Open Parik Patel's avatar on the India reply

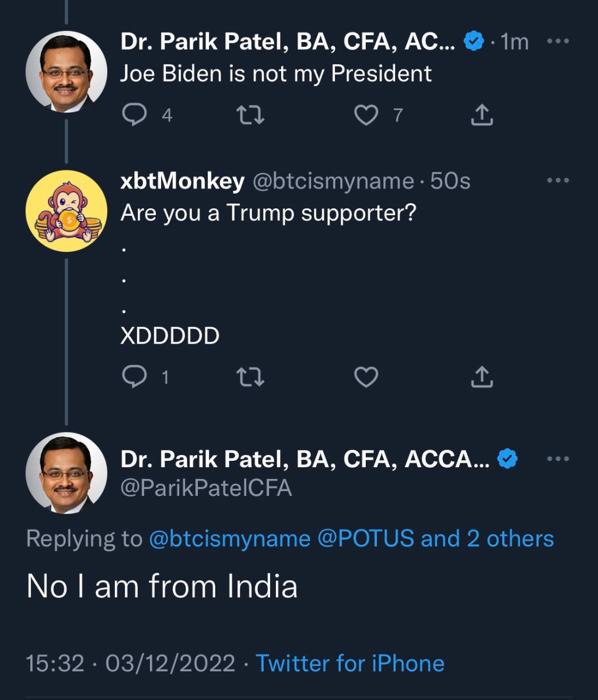click(x=67, y=473)
